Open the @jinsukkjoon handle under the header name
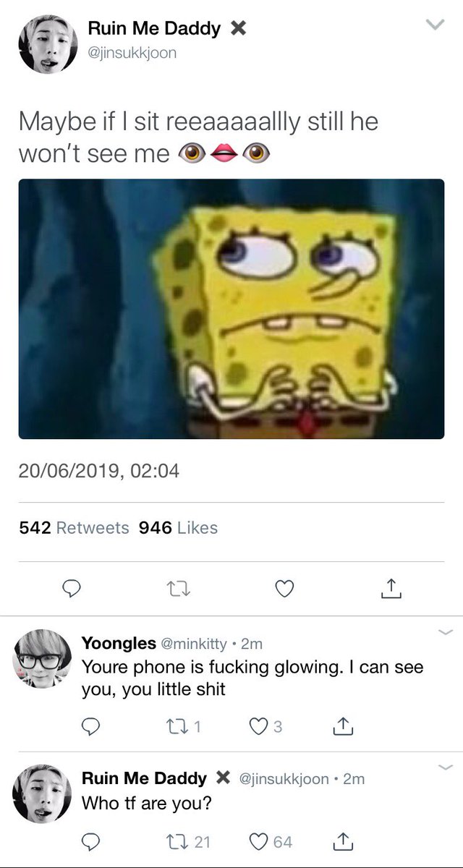 point(132,53)
